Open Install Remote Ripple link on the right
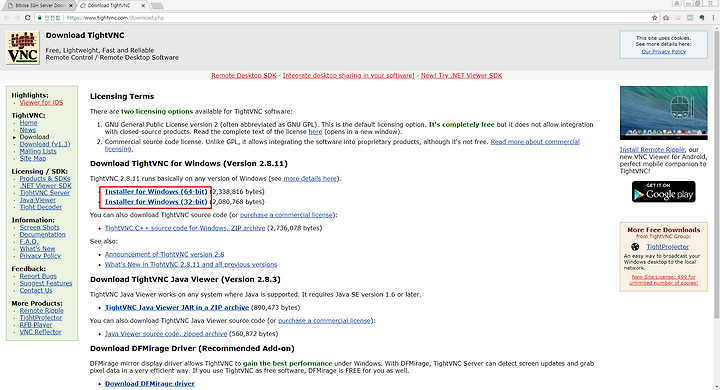Image resolution: width=720 pixels, height=390 pixels. pos(652,150)
